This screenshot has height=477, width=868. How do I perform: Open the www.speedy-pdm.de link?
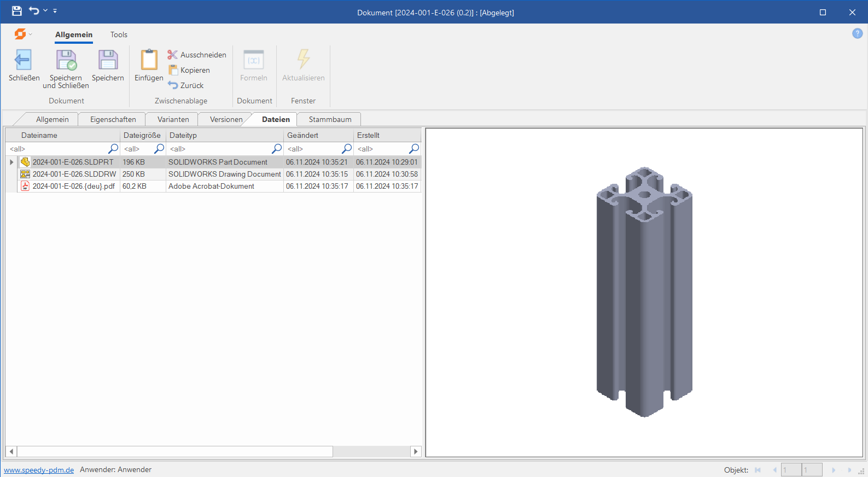[39, 470]
